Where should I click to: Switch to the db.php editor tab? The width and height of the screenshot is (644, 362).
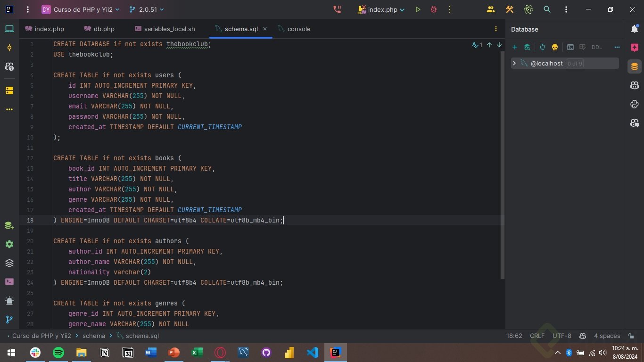[x=99, y=29]
